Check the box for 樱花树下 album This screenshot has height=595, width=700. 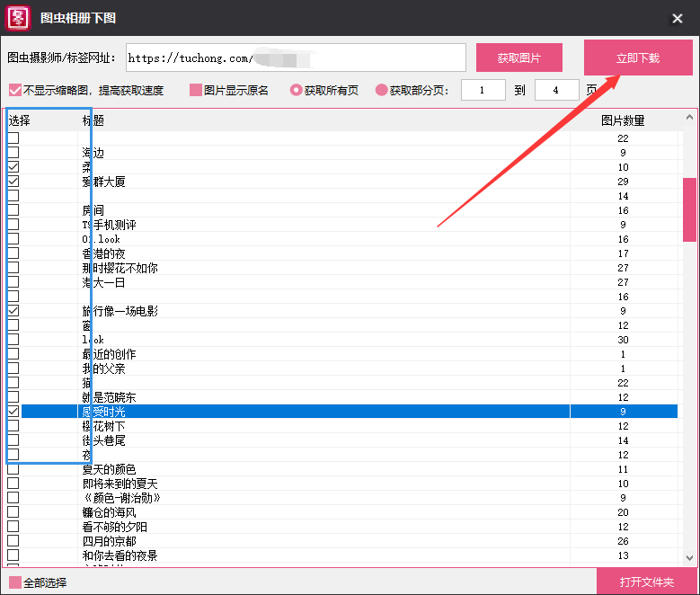pyautogui.click(x=13, y=426)
